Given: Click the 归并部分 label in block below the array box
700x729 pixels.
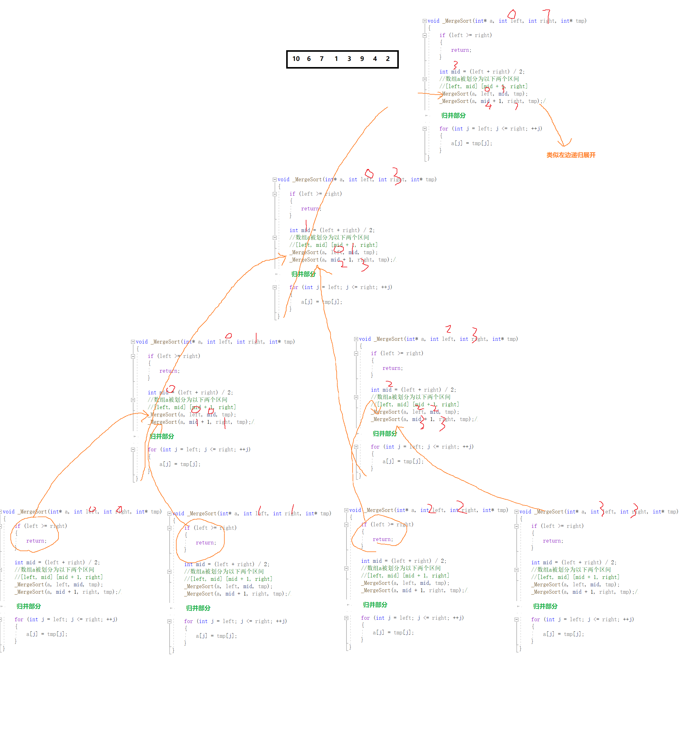Looking at the screenshot, I should pyautogui.click(x=303, y=274).
